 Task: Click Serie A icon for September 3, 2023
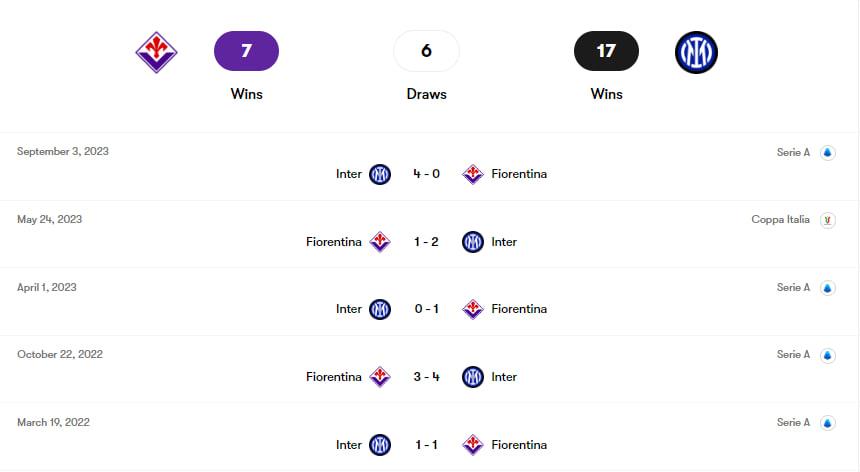[827, 153]
